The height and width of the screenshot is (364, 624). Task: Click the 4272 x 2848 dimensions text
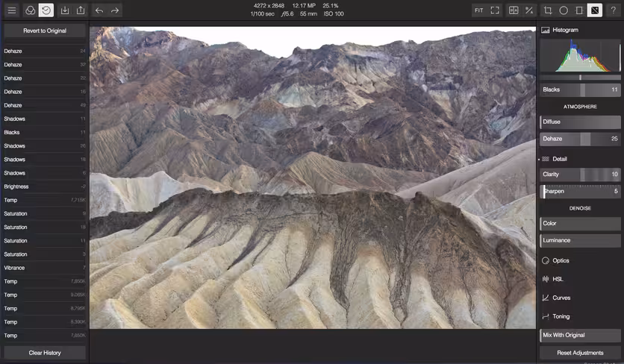tap(269, 5)
